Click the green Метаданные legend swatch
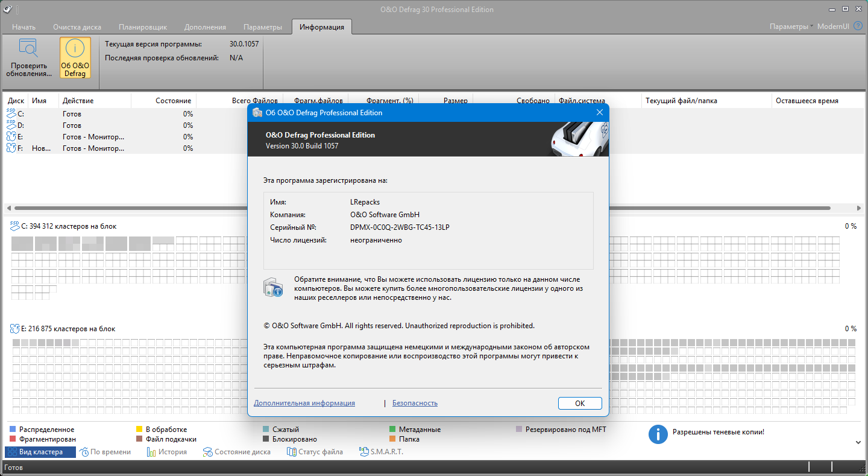Viewport: 868px width, 476px height. point(393,430)
